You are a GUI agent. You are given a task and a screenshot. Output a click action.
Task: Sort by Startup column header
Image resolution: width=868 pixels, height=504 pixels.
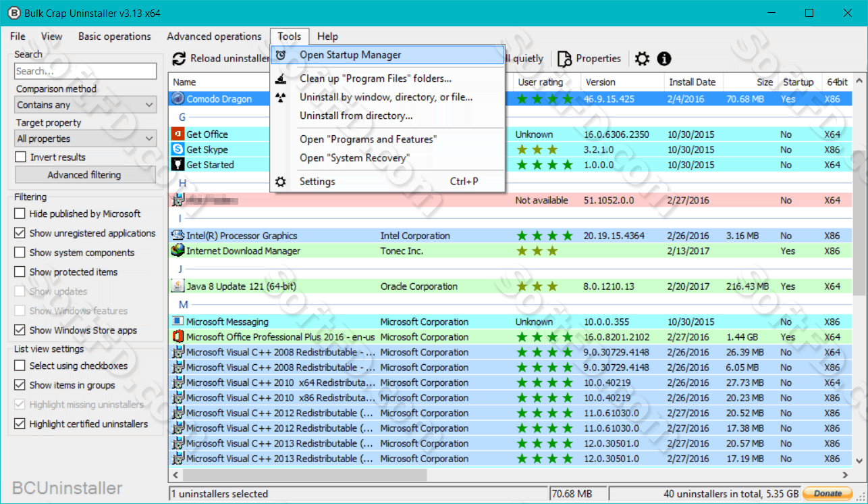[798, 82]
